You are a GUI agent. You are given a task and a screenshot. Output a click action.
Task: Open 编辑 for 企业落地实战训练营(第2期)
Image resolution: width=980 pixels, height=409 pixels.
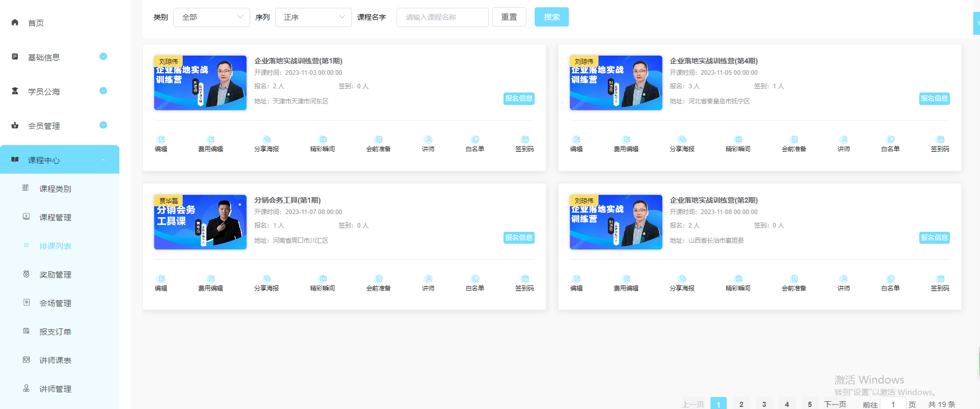pyautogui.click(x=577, y=283)
